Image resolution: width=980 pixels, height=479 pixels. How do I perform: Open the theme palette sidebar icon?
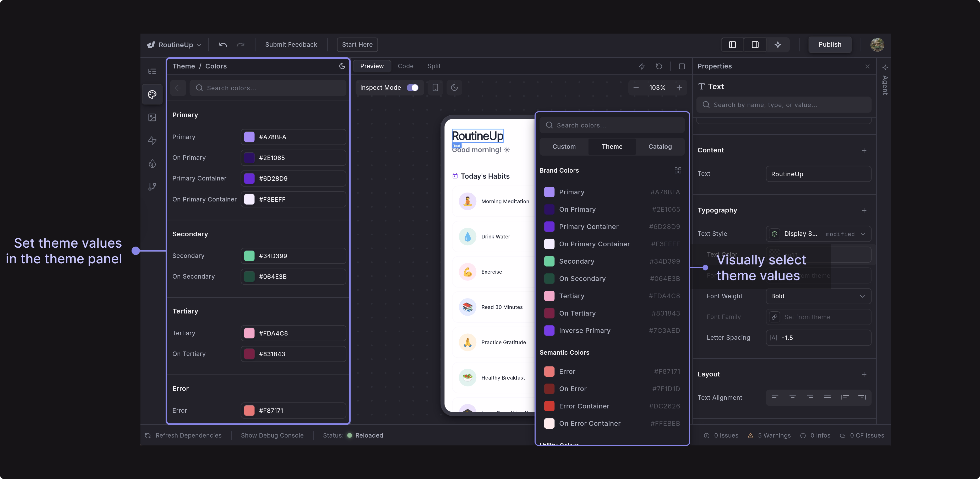152,94
